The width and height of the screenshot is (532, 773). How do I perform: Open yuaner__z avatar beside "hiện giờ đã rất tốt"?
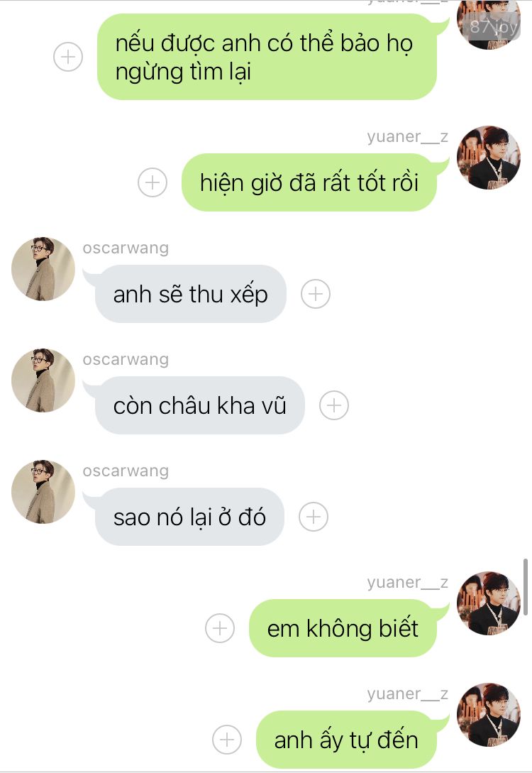489,158
